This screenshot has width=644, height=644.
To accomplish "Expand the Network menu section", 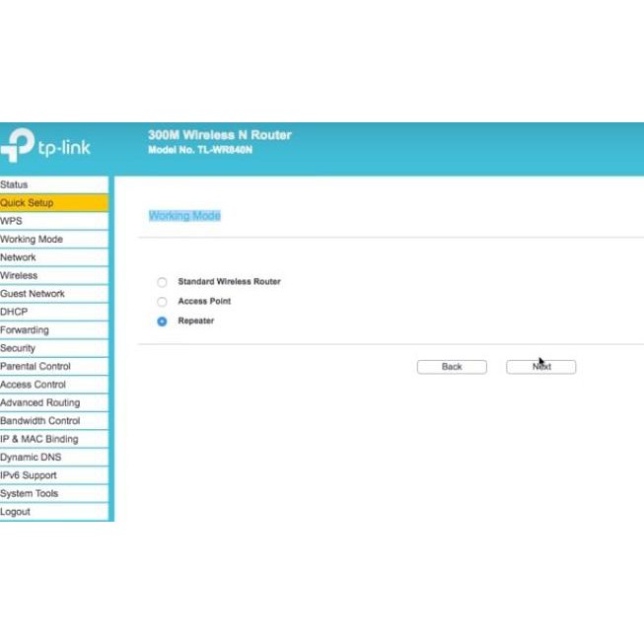I will pyautogui.click(x=19, y=257).
